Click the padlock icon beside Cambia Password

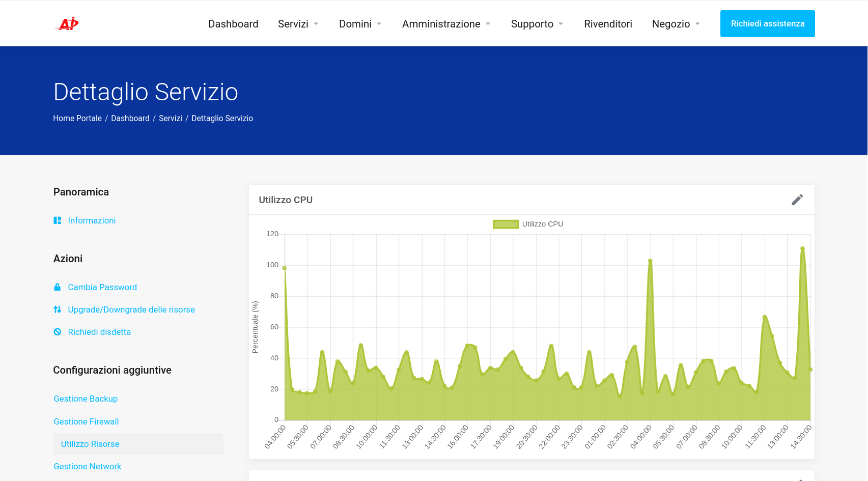click(x=58, y=287)
